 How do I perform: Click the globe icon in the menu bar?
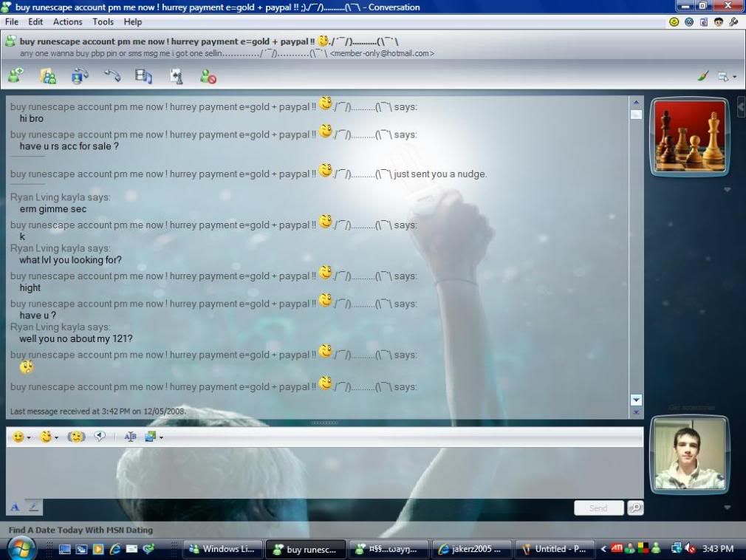pos(689,22)
